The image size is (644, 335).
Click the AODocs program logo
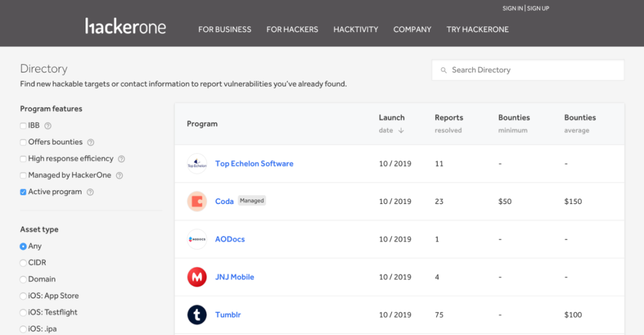point(197,239)
